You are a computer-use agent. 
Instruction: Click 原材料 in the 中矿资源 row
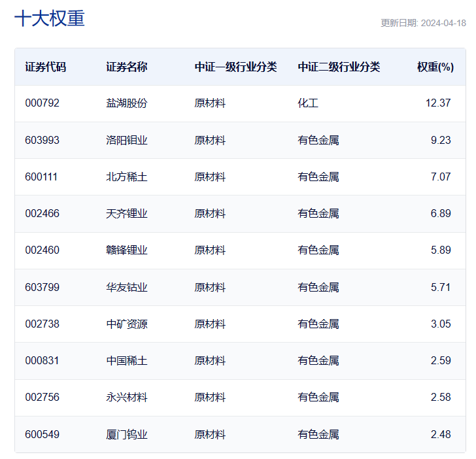coord(210,324)
